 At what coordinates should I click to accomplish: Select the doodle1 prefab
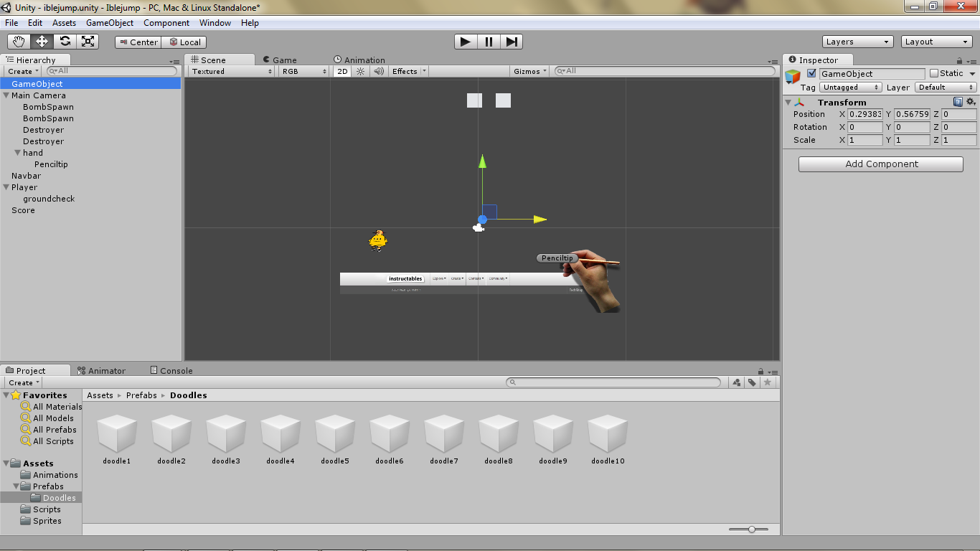tap(117, 439)
